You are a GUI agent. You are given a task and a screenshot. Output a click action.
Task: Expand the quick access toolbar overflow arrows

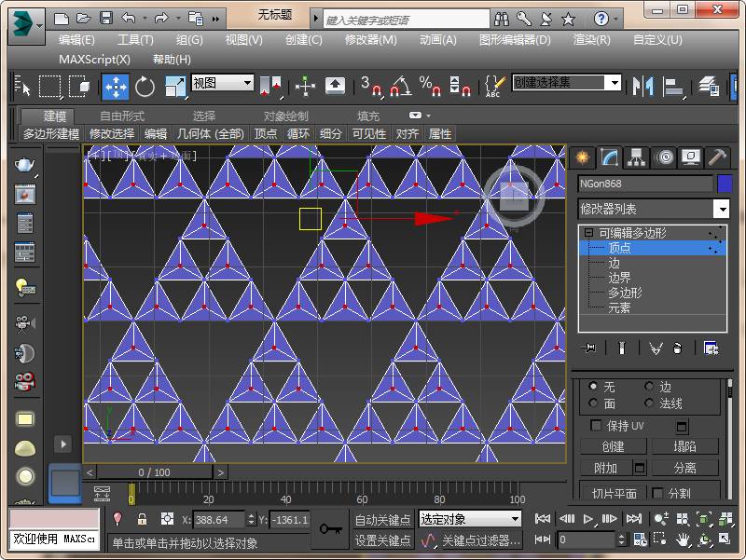(216, 19)
